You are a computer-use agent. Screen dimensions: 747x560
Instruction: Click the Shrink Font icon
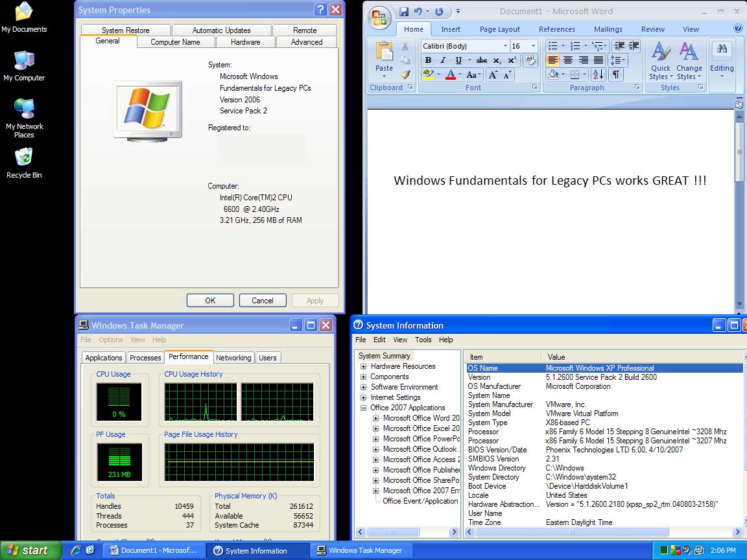(x=507, y=75)
